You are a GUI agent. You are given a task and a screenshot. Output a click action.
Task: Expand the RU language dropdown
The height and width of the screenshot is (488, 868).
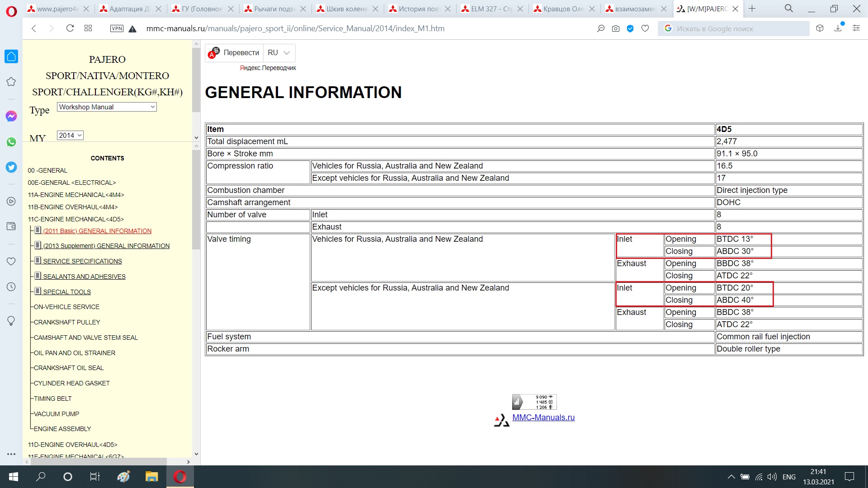coord(279,53)
